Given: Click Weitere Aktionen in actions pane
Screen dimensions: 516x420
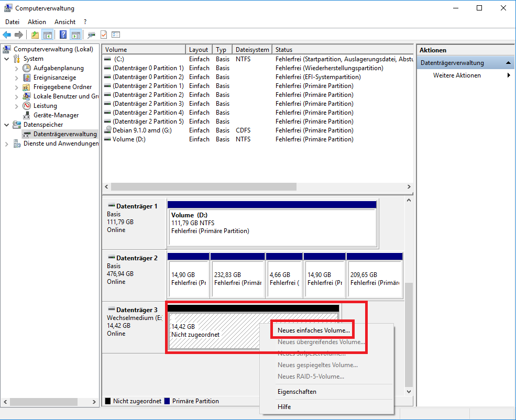Looking at the screenshot, I should (x=456, y=75).
